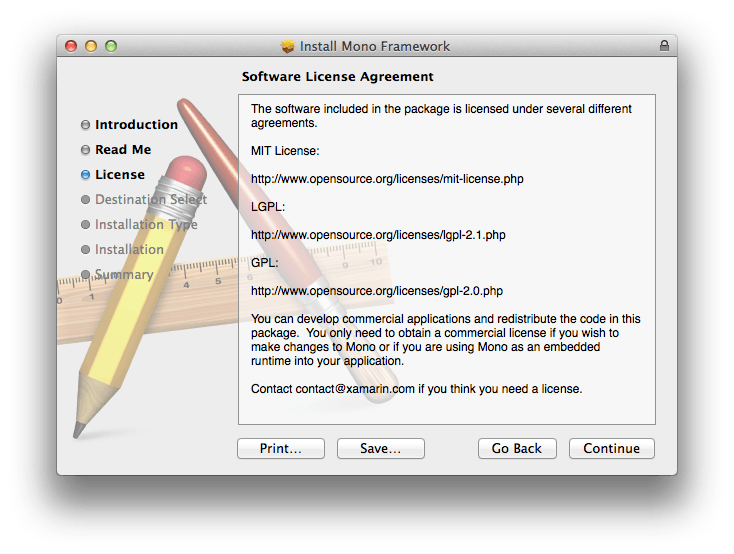Image resolution: width=734 pixels, height=554 pixels.
Task: Continue to the next installer step
Action: pyautogui.click(x=611, y=449)
